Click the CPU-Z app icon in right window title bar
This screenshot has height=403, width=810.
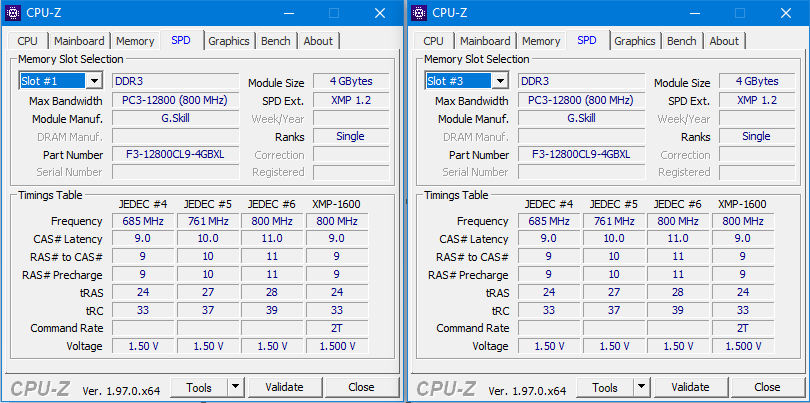pyautogui.click(x=419, y=13)
